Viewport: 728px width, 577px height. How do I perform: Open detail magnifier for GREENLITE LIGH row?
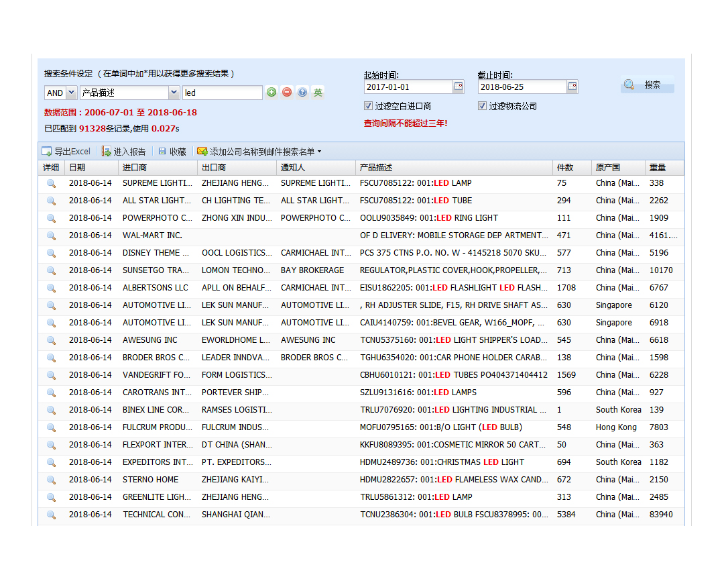[51, 497]
